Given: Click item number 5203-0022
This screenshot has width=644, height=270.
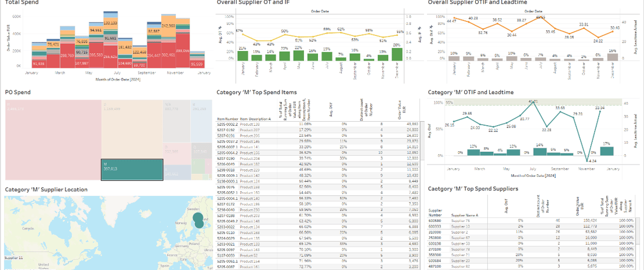Looking at the screenshot, I should [x=225, y=227].
